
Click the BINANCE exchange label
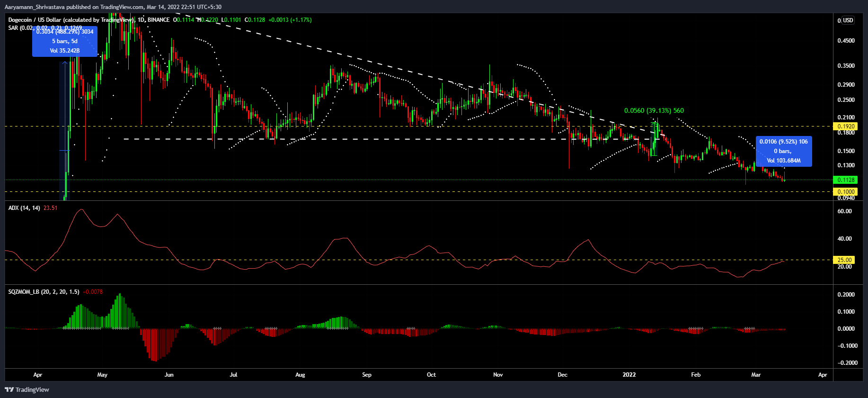pos(159,20)
